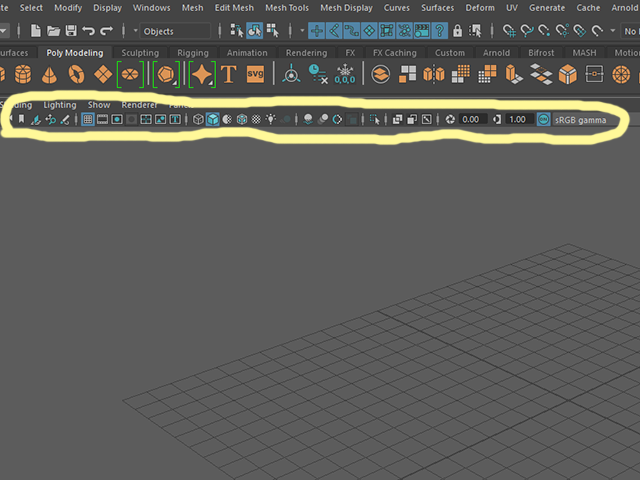The width and height of the screenshot is (640, 480).
Task: Create a super shape from the shelf
Action: [x=202, y=74]
